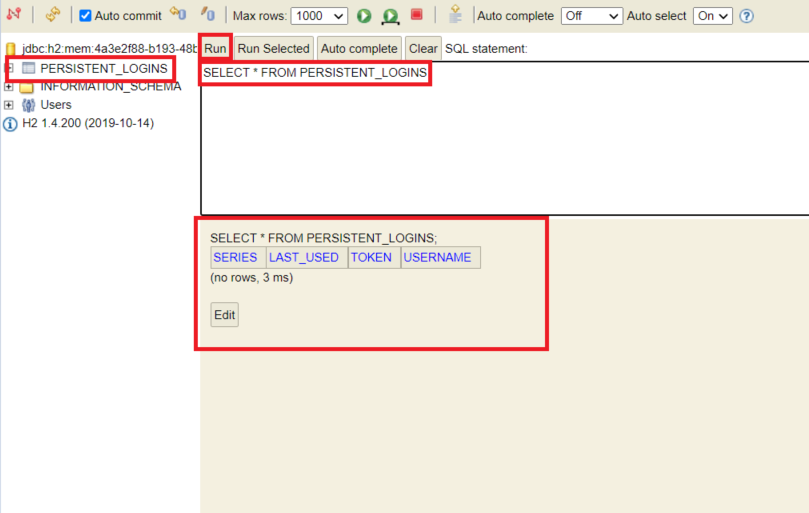Expand the INFORMATION_SCHEMA tree node
The image size is (809, 513).
point(8,87)
